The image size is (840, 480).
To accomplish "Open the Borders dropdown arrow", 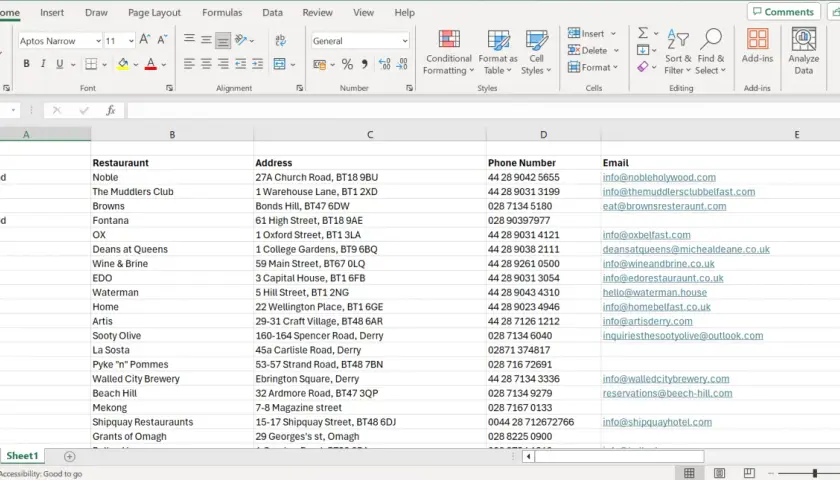I will click(105, 65).
